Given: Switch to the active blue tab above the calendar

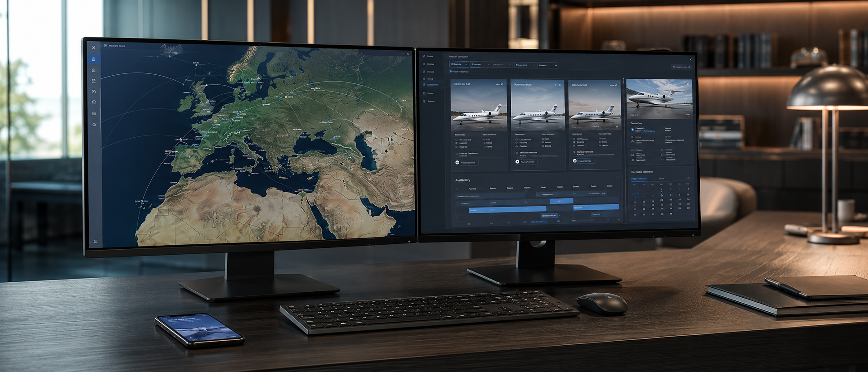Looking at the screenshot, I should pyautogui.click(x=640, y=179).
